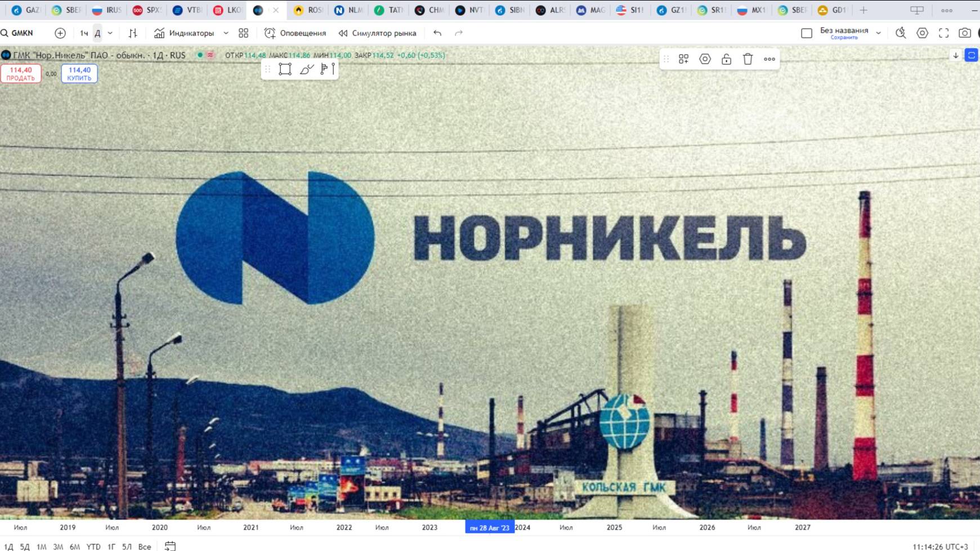Select chart layout square icon

pos(807,33)
